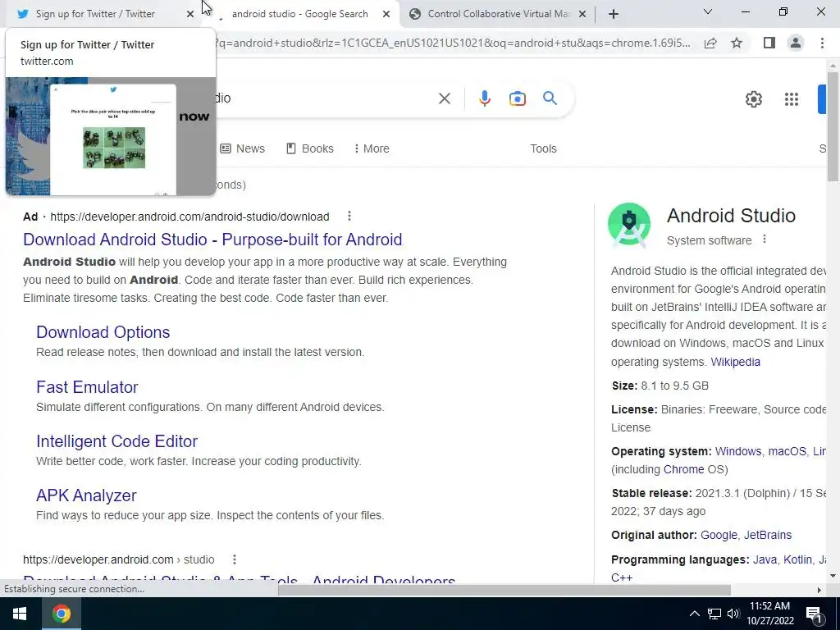This screenshot has width=840, height=630.
Task: Open the Kotlin programming language link
Action: tap(797, 559)
